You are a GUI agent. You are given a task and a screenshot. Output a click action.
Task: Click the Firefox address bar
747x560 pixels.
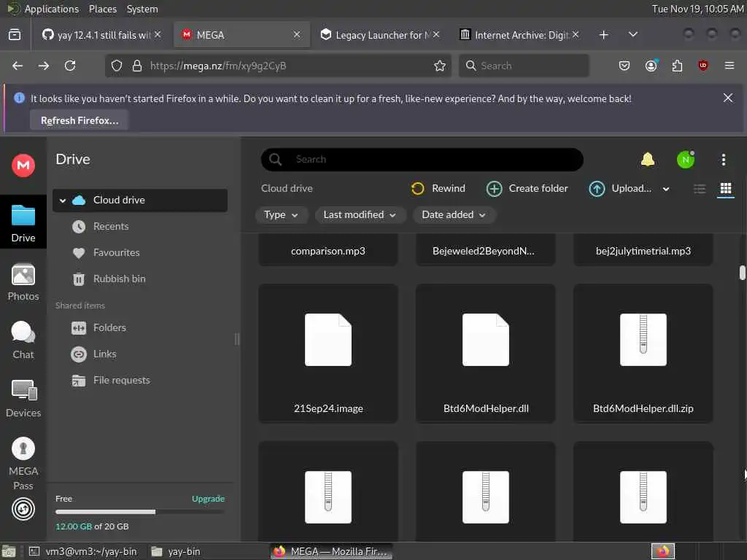click(x=278, y=66)
